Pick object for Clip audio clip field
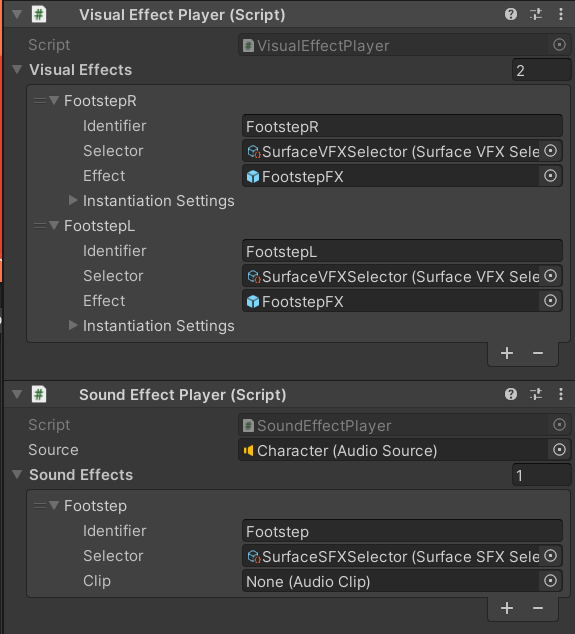Image resolution: width=575 pixels, height=634 pixels. coord(550,581)
